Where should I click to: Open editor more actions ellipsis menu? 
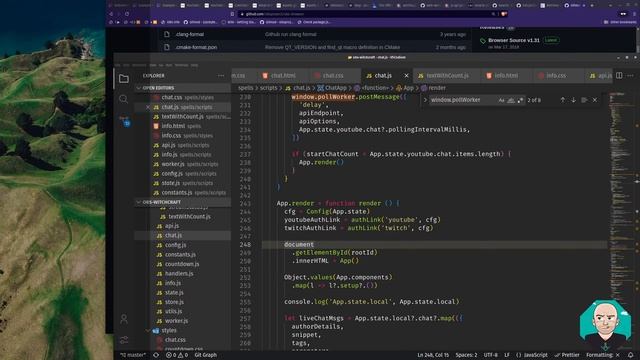630,76
